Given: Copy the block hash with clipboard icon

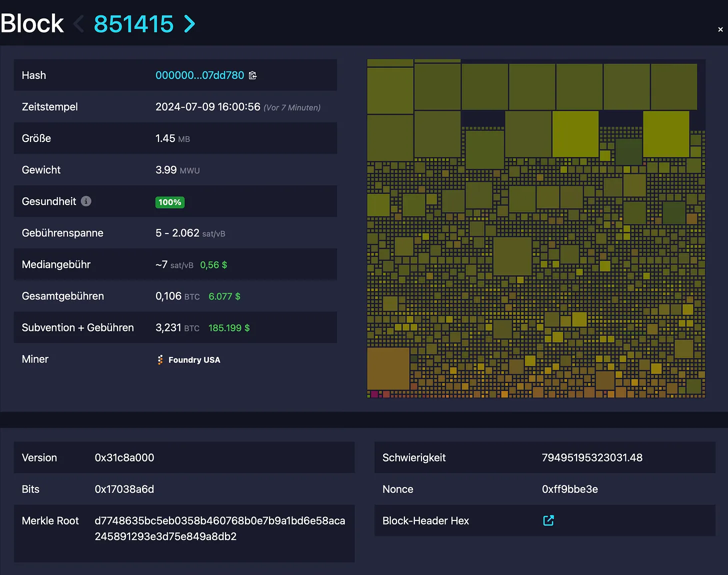Looking at the screenshot, I should (252, 75).
